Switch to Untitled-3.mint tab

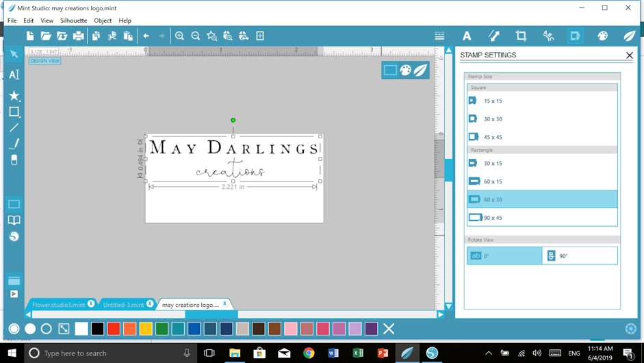123,305
